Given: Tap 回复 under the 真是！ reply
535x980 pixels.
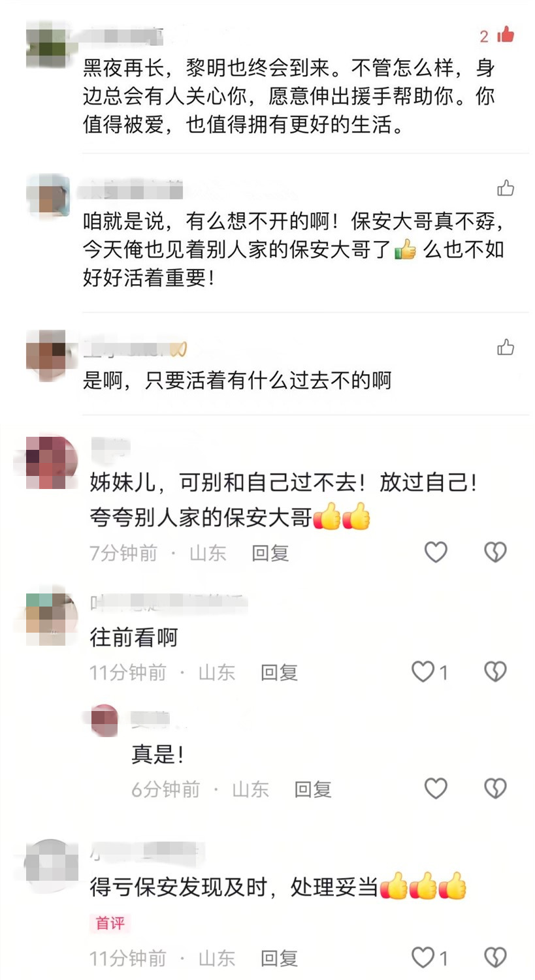Looking at the screenshot, I should click(313, 789).
